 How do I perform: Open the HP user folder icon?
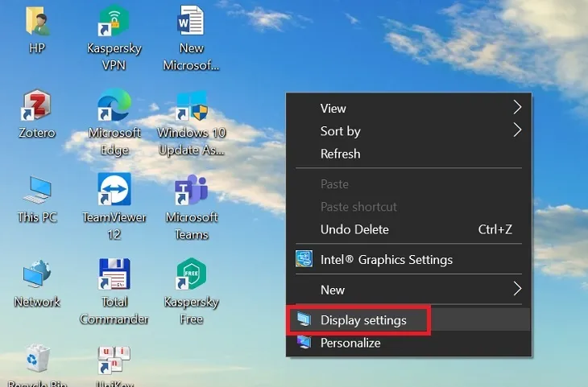37,22
